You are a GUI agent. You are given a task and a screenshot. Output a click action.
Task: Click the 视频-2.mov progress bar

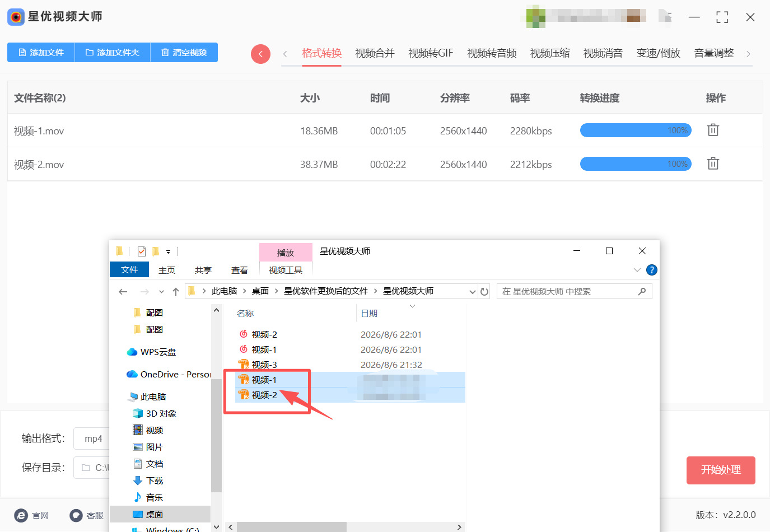click(x=636, y=164)
